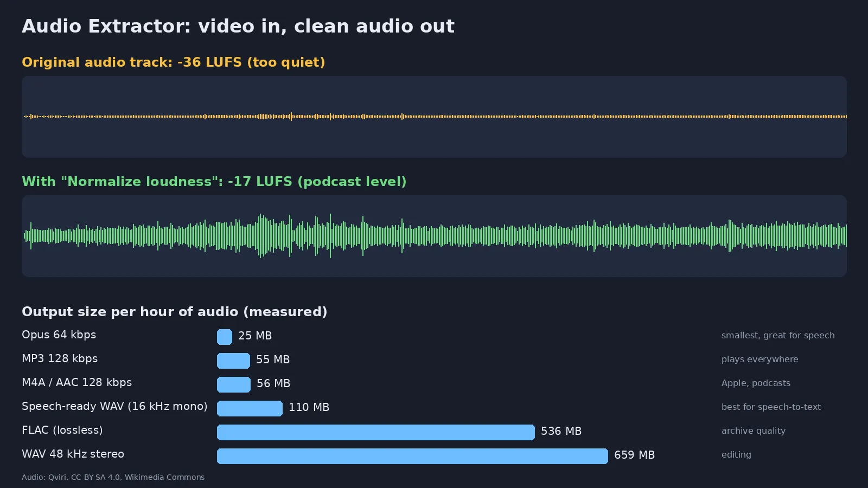Click the blue bar for MP3 128 kbps
868x488 pixels.
coord(233,361)
